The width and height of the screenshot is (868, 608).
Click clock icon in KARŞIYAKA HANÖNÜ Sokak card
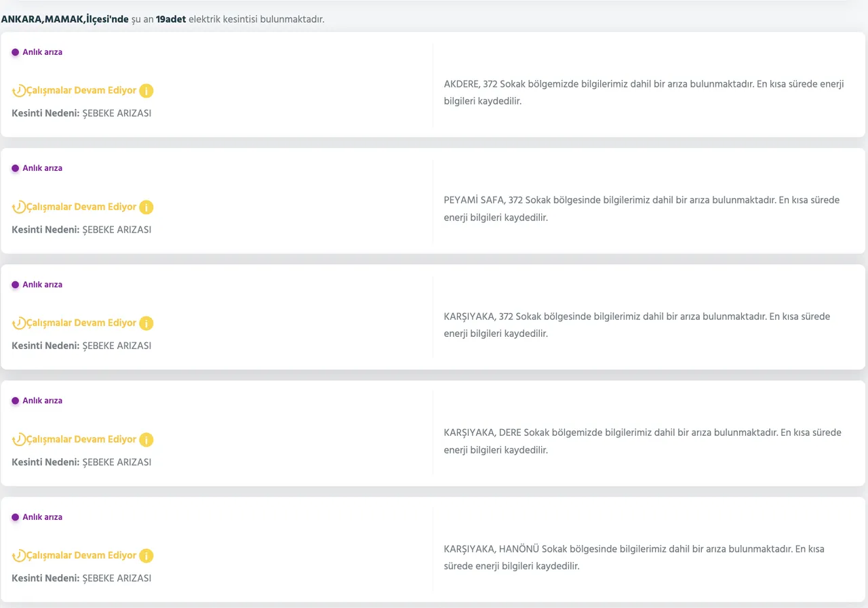pos(19,556)
